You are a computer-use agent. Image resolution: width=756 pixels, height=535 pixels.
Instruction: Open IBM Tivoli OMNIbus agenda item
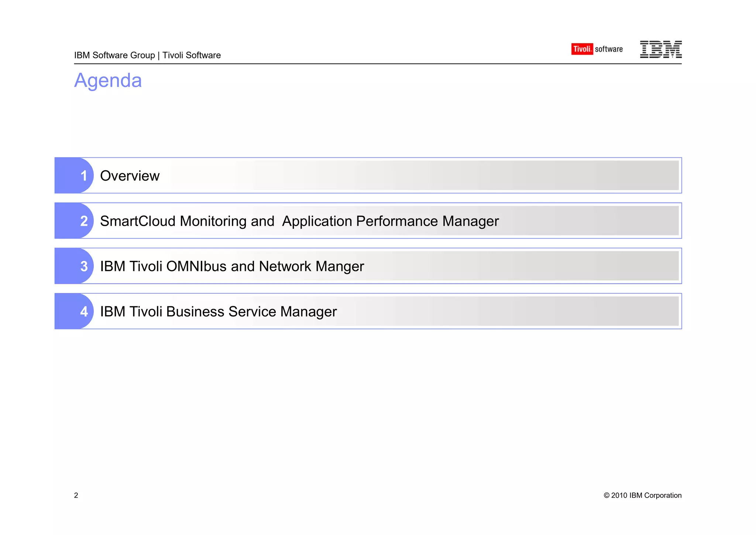click(x=232, y=266)
